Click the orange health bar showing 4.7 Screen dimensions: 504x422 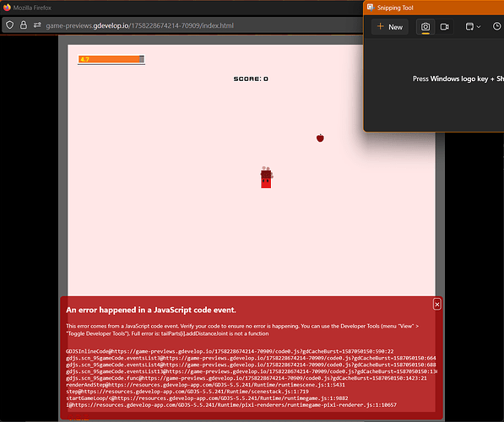(111, 59)
